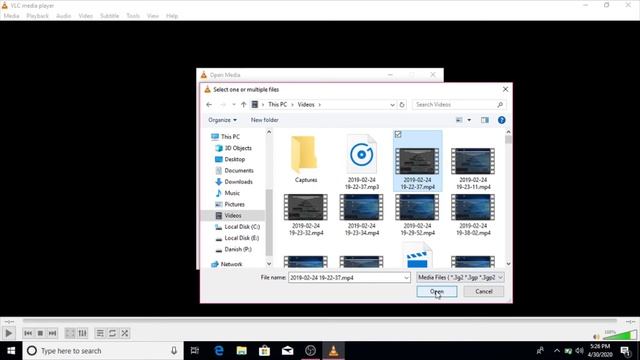Open 3D Objects in sidebar
Viewport: 640px width, 360px height.
coord(233,148)
